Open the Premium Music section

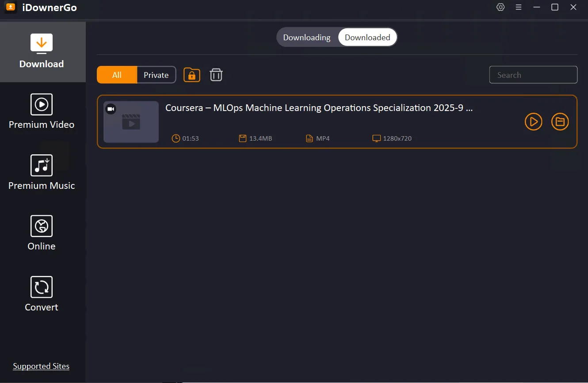click(x=42, y=173)
